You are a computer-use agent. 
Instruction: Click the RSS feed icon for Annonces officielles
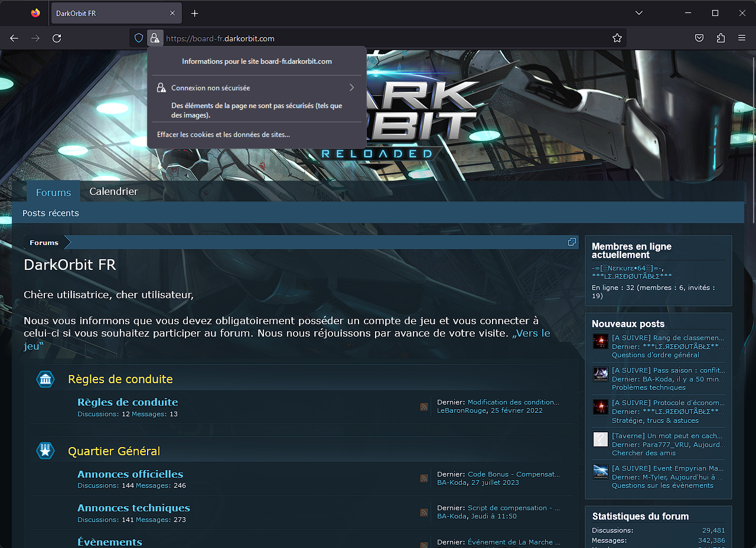coord(424,478)
